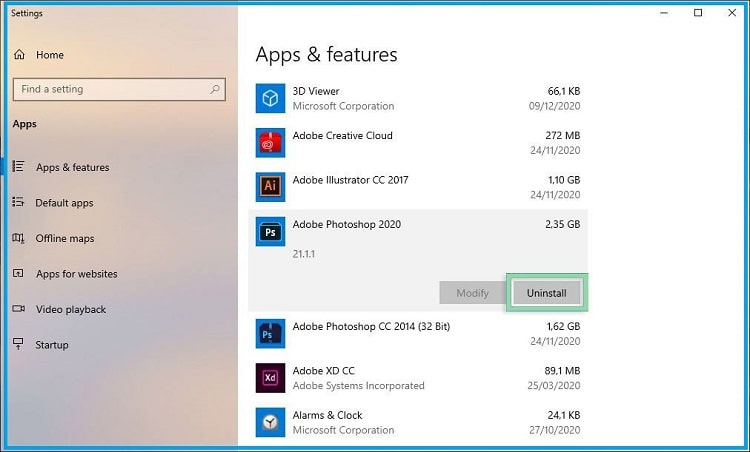Click the 89,1 MB size value
This screenshot has height=452, width=750.
(x=562, y=371)
